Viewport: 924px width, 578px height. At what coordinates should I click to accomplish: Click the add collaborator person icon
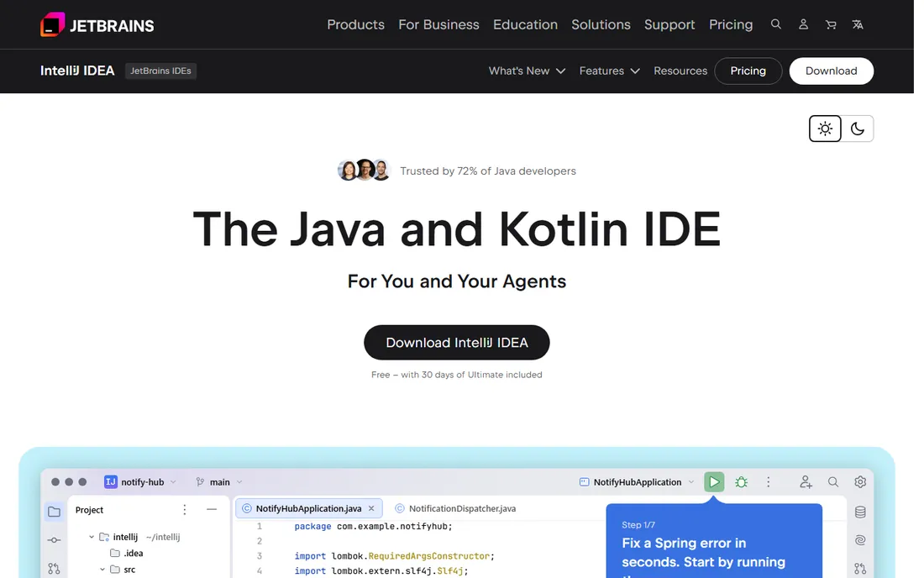pos(806,482)
